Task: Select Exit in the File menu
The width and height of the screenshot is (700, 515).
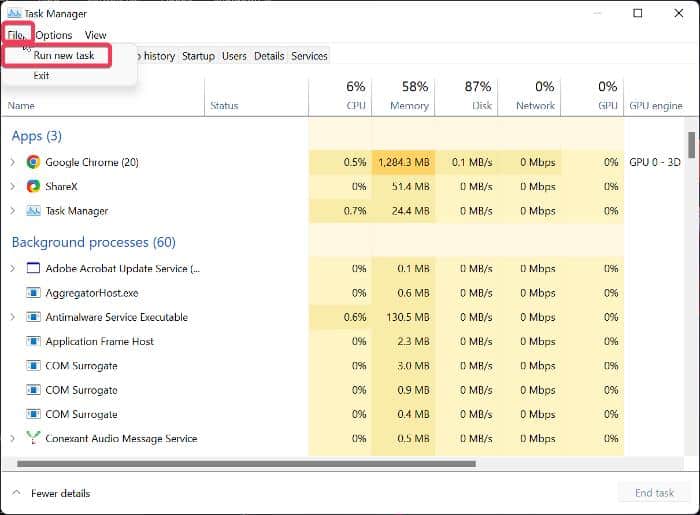Action: pos(41,76)
